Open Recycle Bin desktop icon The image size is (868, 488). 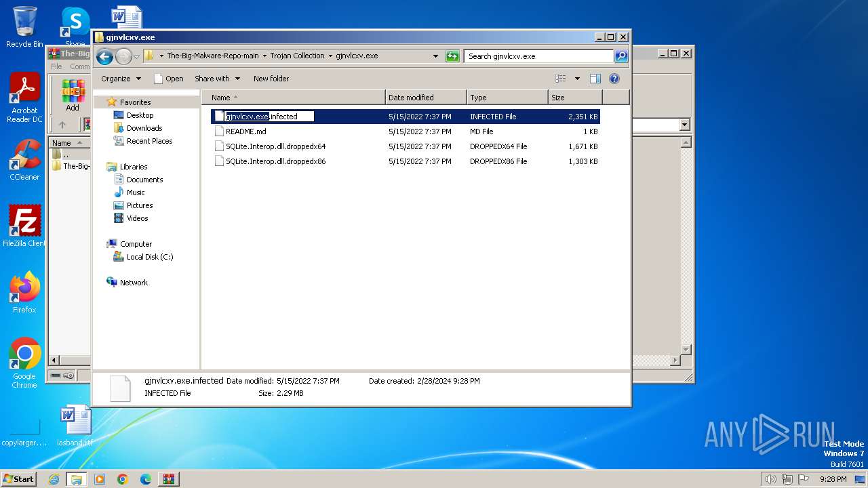(x=24, y=27)
